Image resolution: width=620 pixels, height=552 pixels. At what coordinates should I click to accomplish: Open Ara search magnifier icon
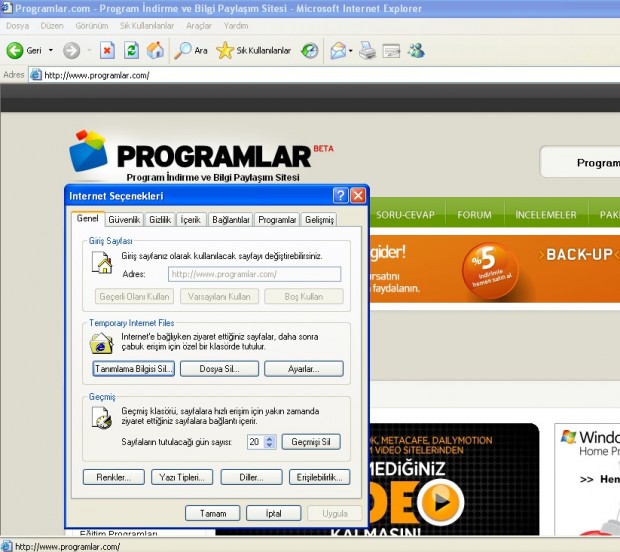tap(182, 50)
